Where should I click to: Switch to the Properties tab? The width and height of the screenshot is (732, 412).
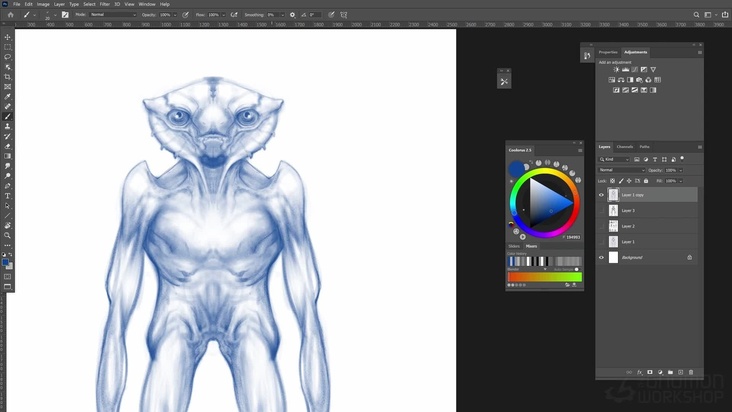pyautogui.click(x=608, y=52)
